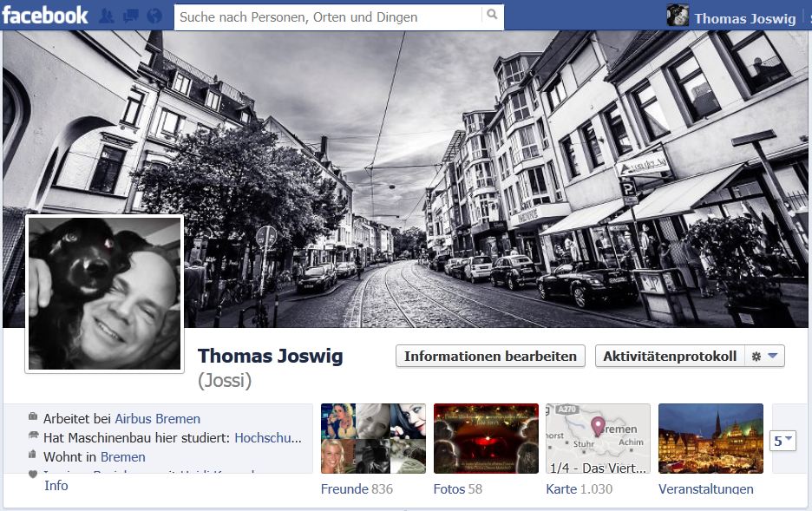Screen dimensions: 812x511
Task: Open Airbus Bremen link
Action: (x=157, y=419)
